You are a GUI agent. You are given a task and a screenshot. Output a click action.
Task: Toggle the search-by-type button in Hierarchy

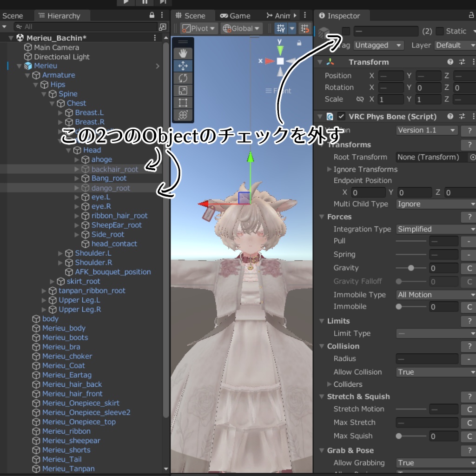coord(163,26)
